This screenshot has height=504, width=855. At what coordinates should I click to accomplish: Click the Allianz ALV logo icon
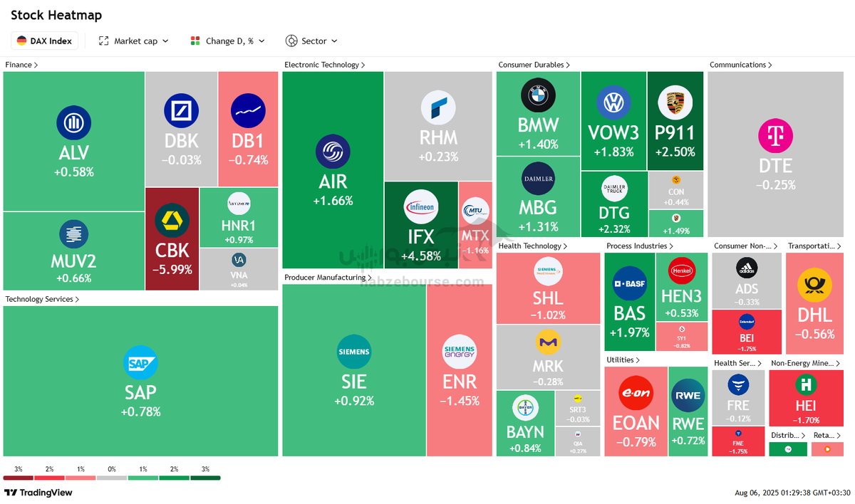coord(73,123)
